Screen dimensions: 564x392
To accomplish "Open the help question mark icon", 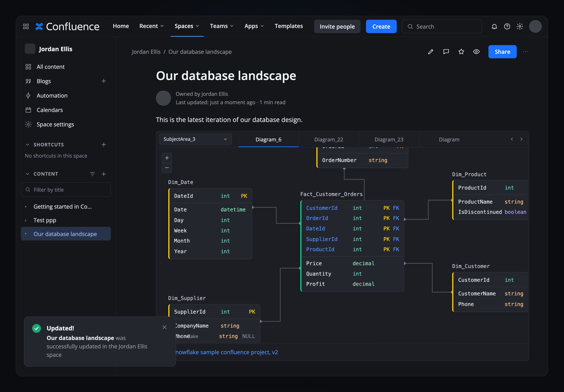I will (x=507, y=26).
